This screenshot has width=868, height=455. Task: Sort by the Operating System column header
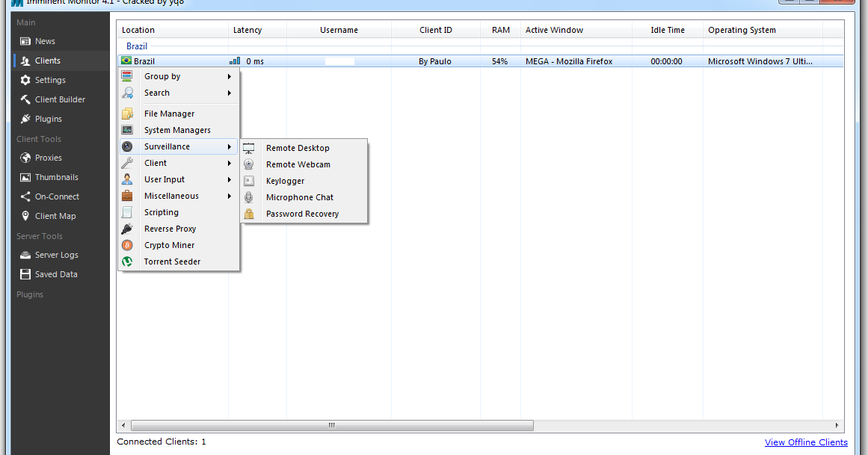click(763, 30)
